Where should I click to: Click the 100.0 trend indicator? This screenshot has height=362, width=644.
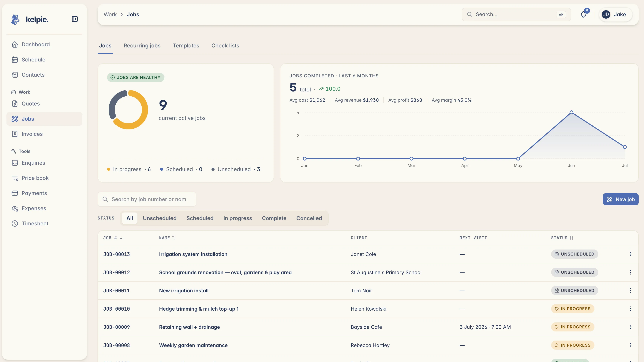(x=330, y=89)
